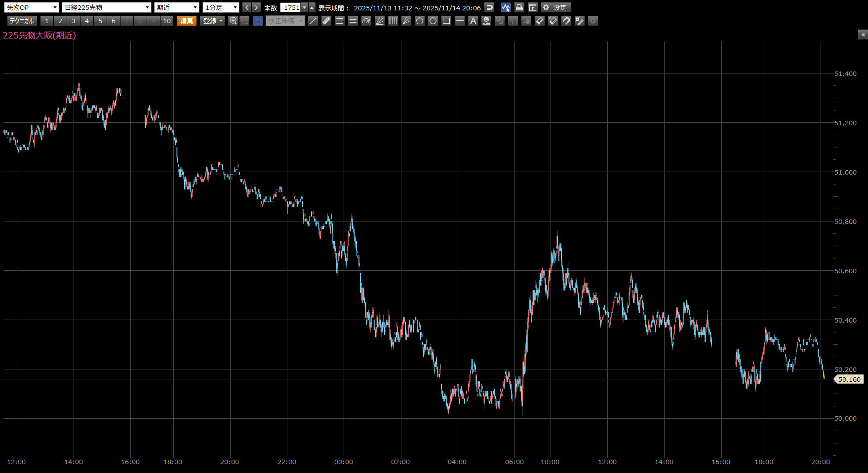
Task: Switch to technical preset 3
Action: point(74,21)
